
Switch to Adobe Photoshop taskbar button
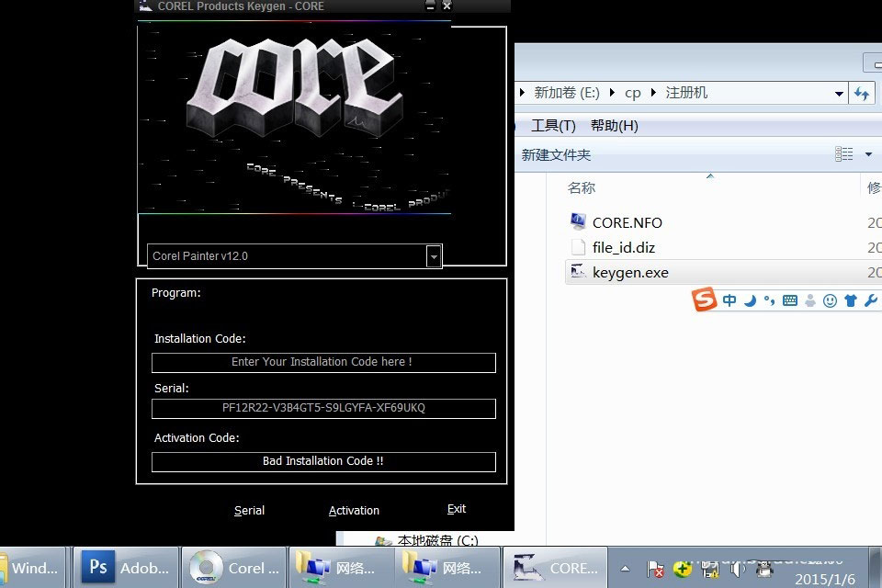[x=127, y=568]
